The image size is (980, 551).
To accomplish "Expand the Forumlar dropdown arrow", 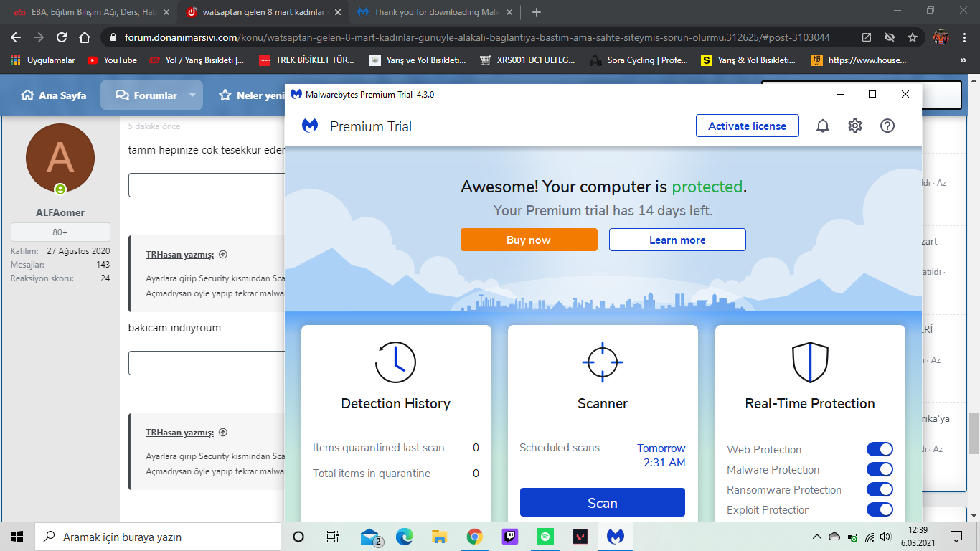I will pyautogui.click(x=192, y=95).
